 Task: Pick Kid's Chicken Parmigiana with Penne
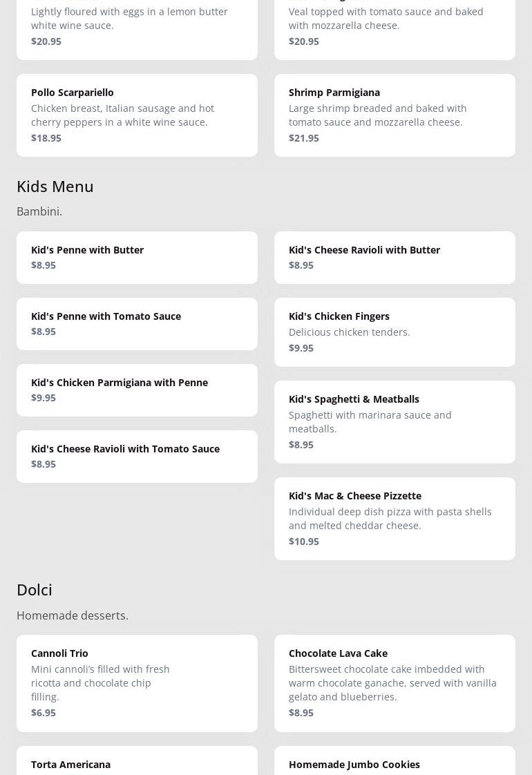pos(137,390)
